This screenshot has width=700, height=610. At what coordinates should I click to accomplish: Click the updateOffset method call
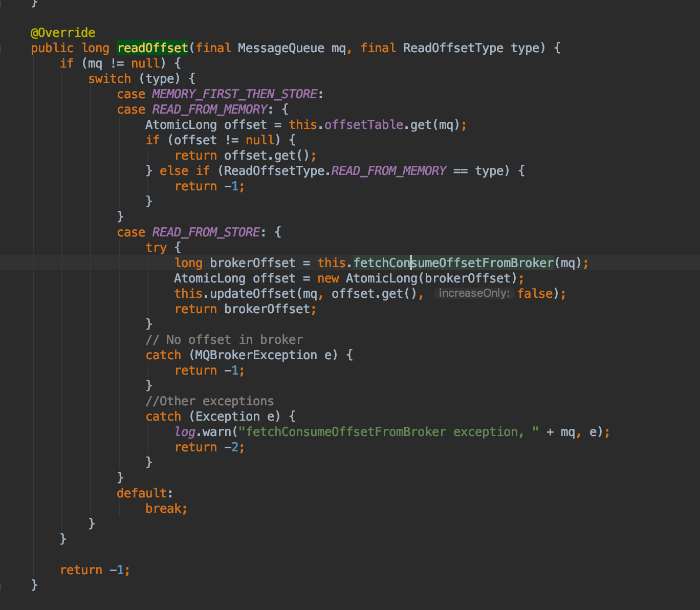tap(253, 294)
